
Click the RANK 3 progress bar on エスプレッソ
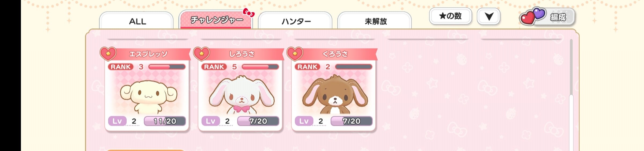167,67
